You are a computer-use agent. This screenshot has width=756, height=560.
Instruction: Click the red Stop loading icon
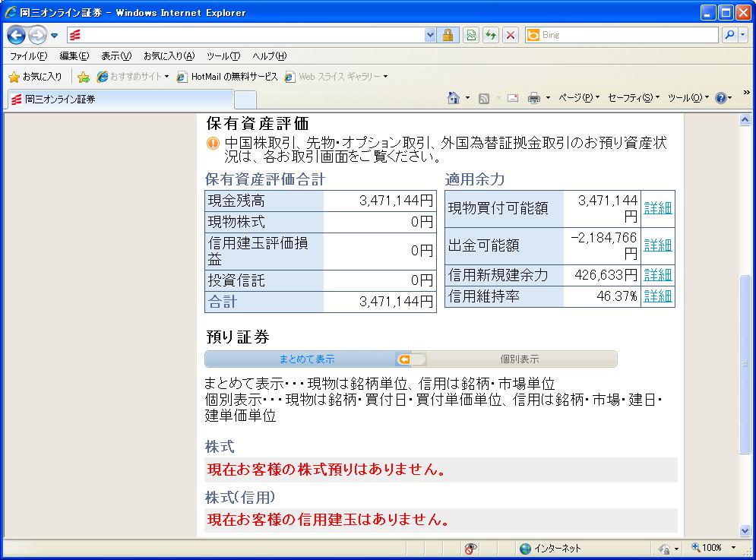pyautogui.click(x=511, y=35)
